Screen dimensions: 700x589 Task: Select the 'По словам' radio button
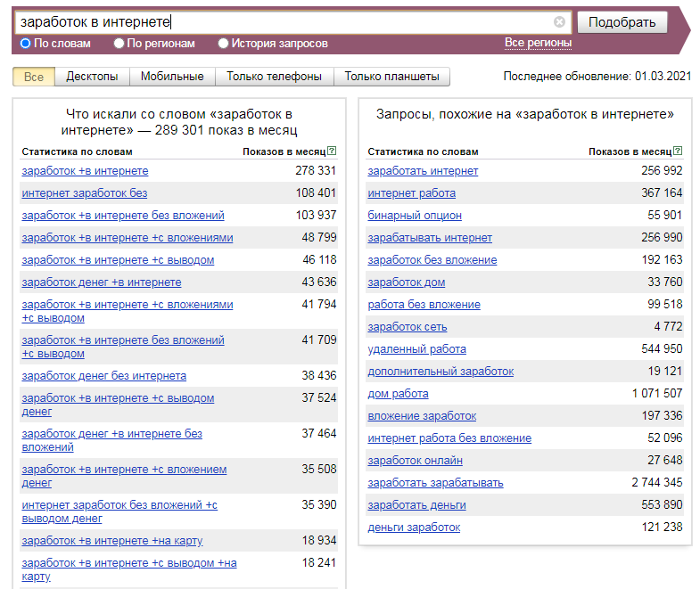click(x=26, y=44)
